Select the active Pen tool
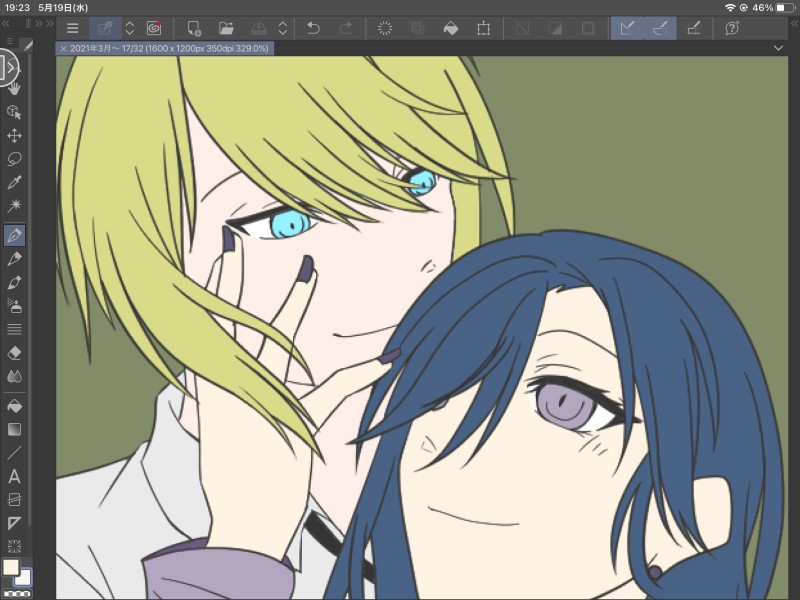800x600 pixels. [x=14, y=235]
